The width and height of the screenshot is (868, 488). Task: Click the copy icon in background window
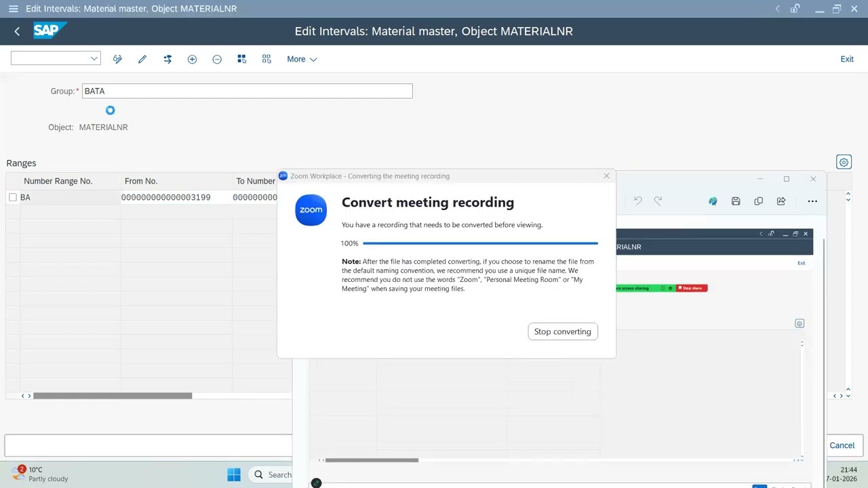point(758,201)
